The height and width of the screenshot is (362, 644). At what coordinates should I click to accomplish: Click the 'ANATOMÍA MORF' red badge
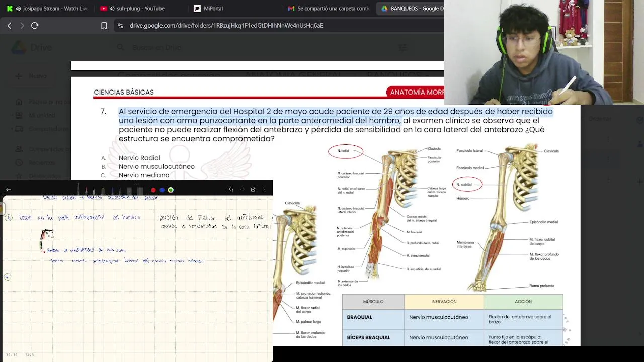click(x=416, y=92)
